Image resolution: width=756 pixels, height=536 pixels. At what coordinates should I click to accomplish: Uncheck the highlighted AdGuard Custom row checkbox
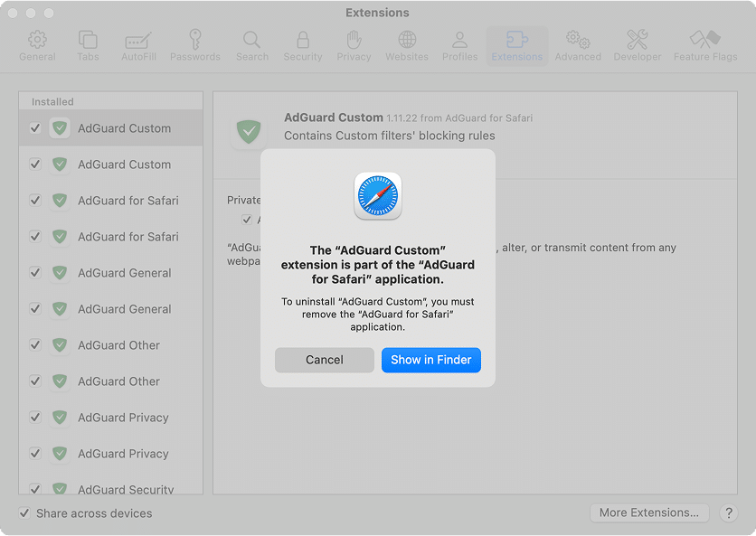click(35, 128)
